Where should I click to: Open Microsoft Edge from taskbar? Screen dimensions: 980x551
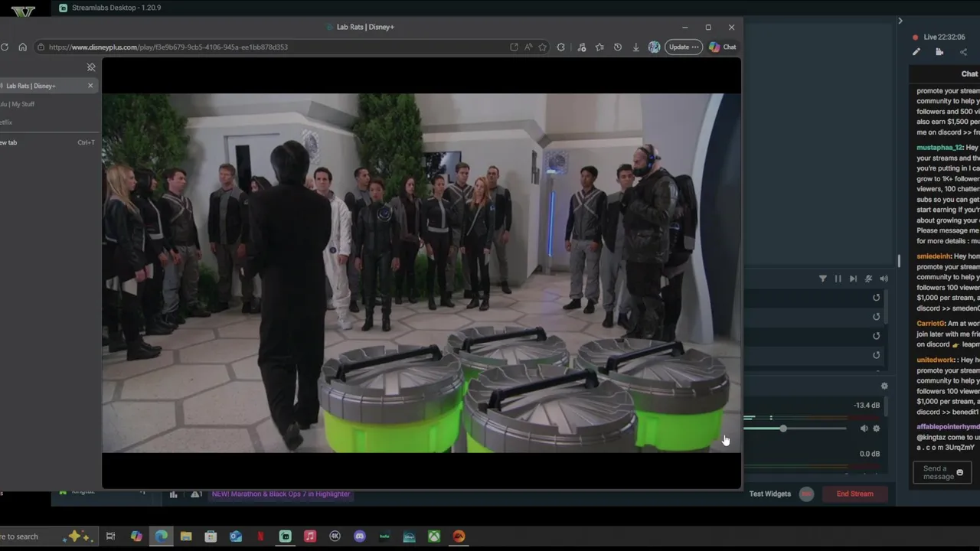click(162, 536)
